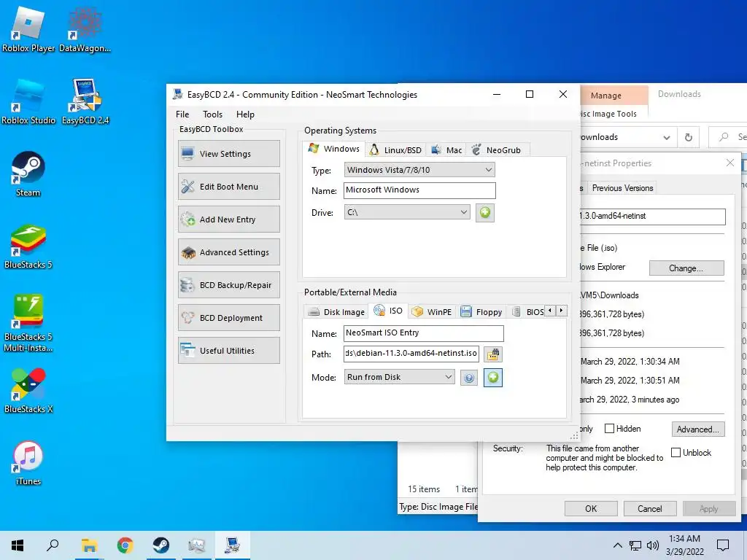Click the Explorer refresh icon
Viewport: 747px width, 560px height.
tap(689, 137)
